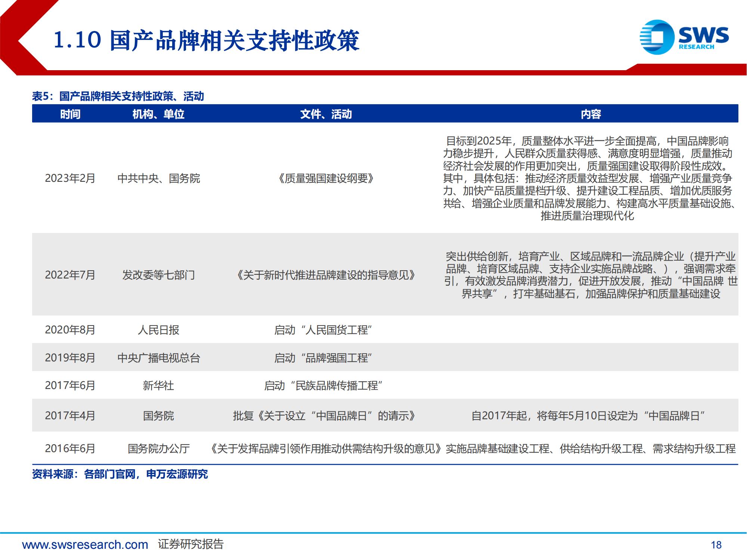Open the www.swsresearch.com link
The image size is (747, 560).
[x=85, y=545]
